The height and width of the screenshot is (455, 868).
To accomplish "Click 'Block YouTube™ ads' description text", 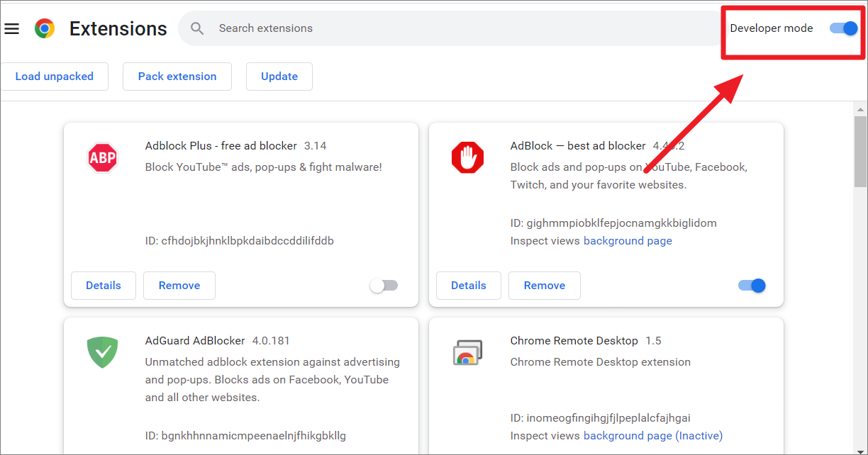I will 264,167.
